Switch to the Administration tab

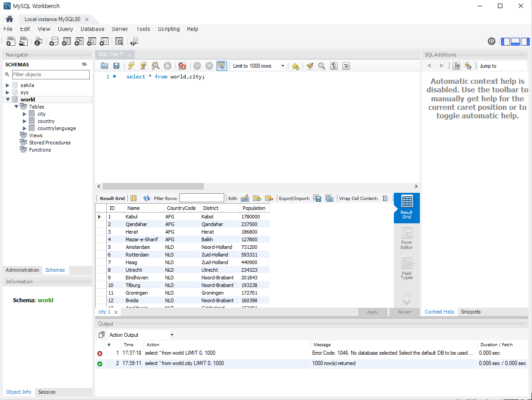(x=22, y=270)
